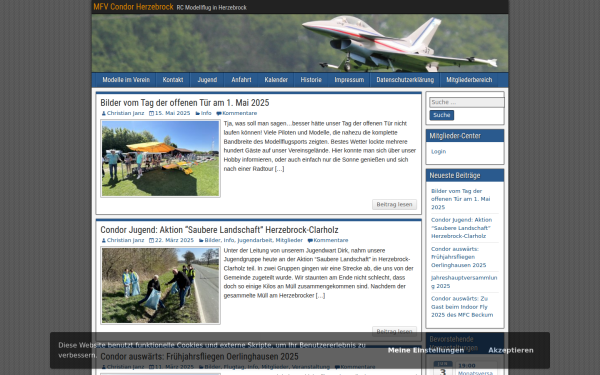The height and width of the screenshot is (375, 600).
Task: Open Modelle im Verein menu item
Action: pyautogui.click(x=126, y=80)
